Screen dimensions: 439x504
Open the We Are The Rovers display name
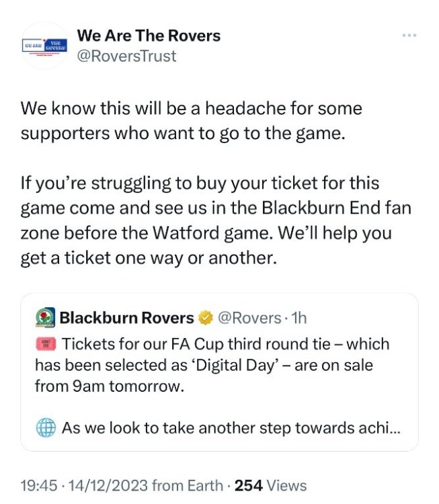click(149, 35)
